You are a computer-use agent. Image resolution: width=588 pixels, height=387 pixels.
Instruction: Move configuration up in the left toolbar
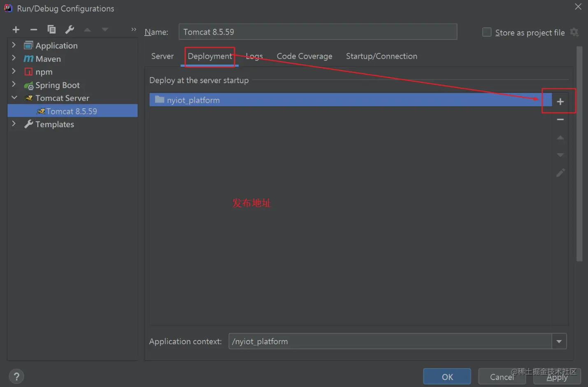87,30
